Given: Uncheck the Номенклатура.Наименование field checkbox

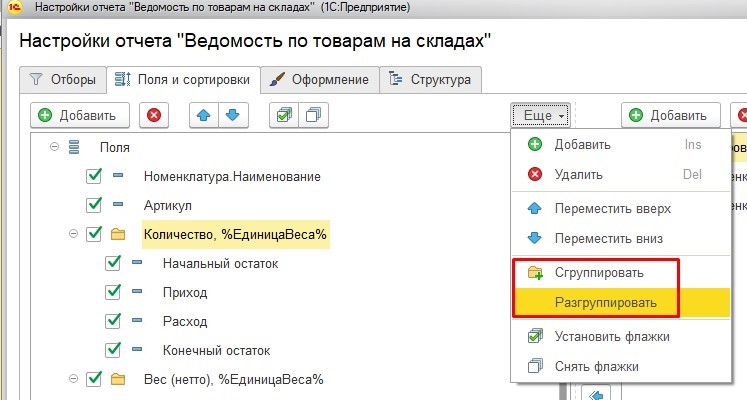Looking at the screenshot, I should click(x=95, y=176).
